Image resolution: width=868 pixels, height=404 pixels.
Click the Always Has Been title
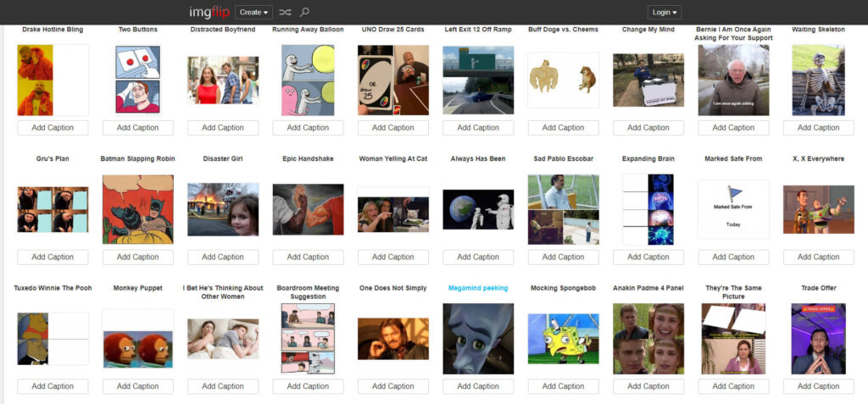pos(478,159)
